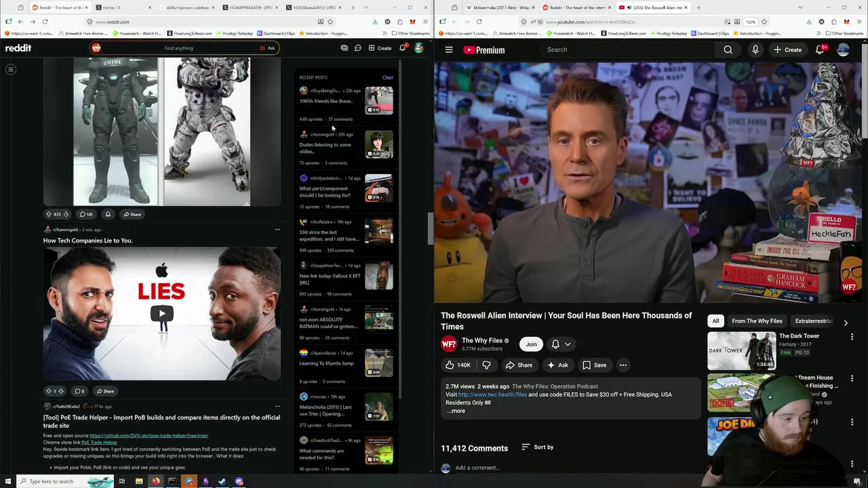868x488 pixels.
Task: Expand video description with ...more
Action: pyautogui.click(x=456, y=411)
